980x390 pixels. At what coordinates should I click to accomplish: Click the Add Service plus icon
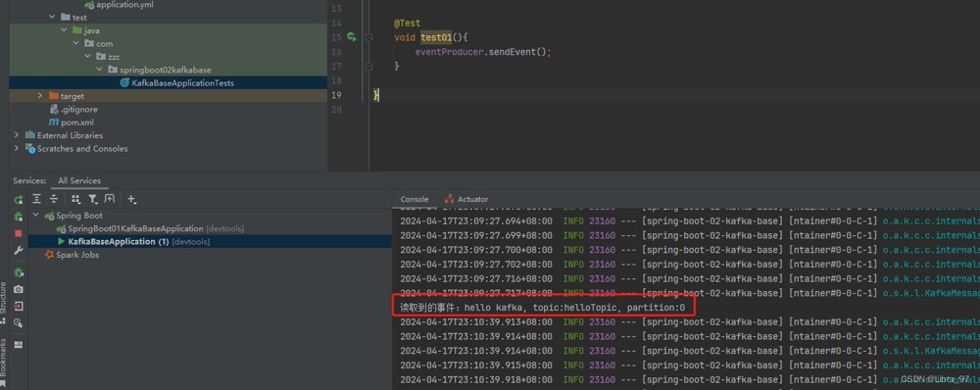tap(132, 199)
